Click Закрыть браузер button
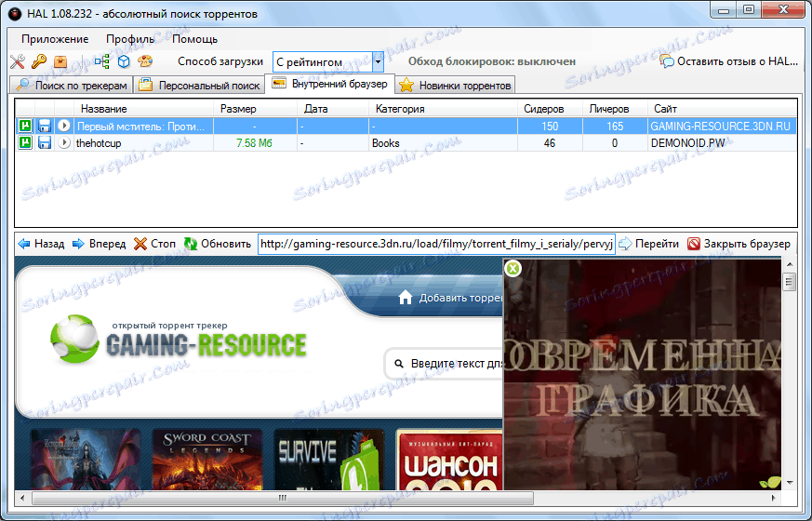Screen dimensions: 812x521 [x=739, y=244]
